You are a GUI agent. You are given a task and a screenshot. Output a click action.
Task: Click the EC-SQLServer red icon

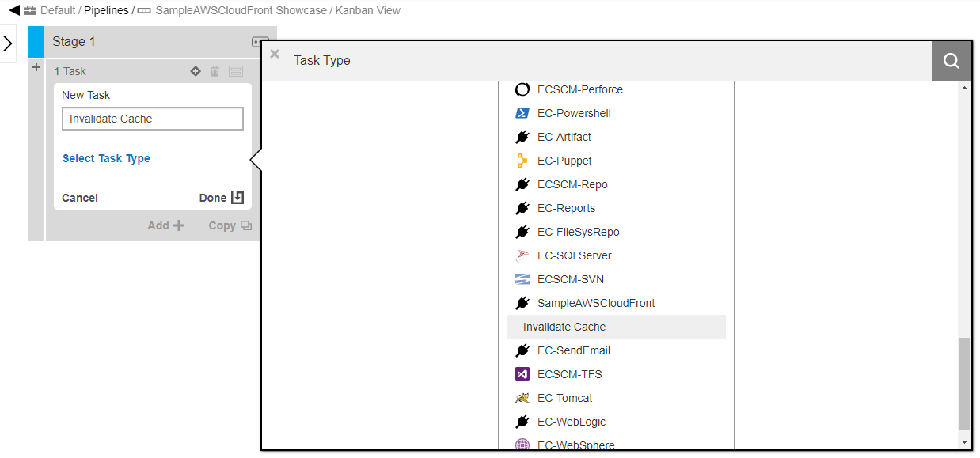[522, 255]
